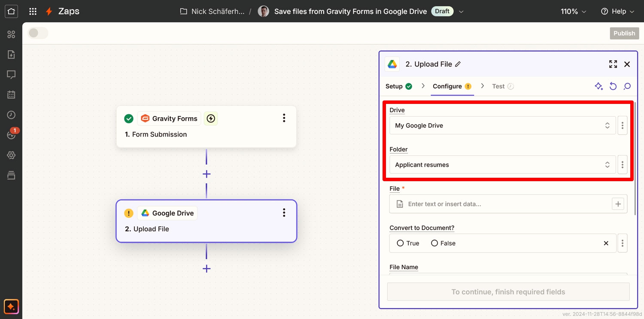The width and height of the screenshot is (644, 319).
Task: Toggle the Zap on/off switch
Action: point(38,33)
